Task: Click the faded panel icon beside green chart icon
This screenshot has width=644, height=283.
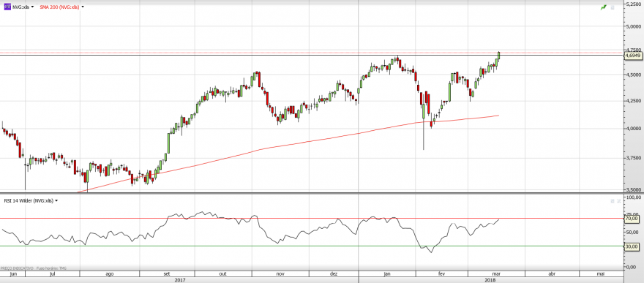Action: pyautogui.click(x=613, y=7)
